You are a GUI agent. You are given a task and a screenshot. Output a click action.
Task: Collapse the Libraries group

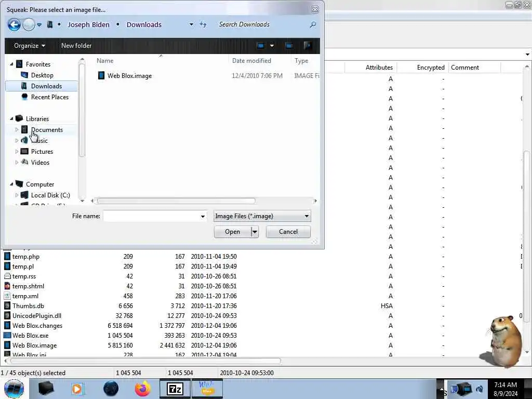[11, 119]
